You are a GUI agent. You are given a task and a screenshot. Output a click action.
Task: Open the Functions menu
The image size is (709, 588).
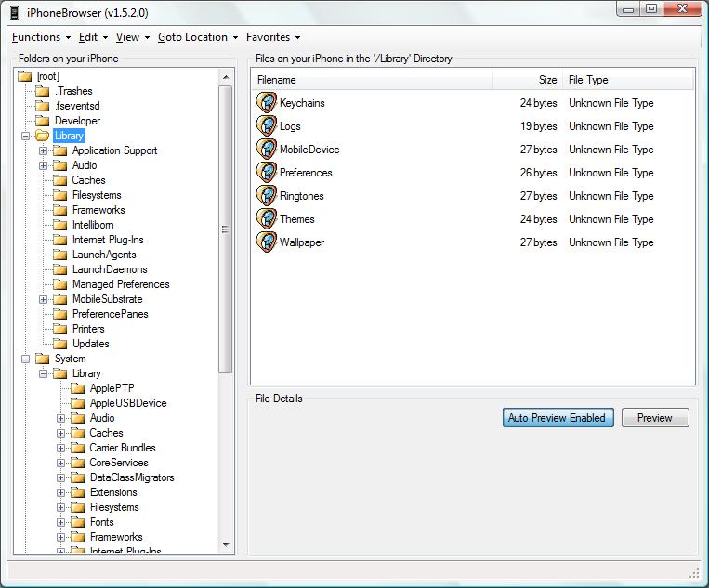41,37
